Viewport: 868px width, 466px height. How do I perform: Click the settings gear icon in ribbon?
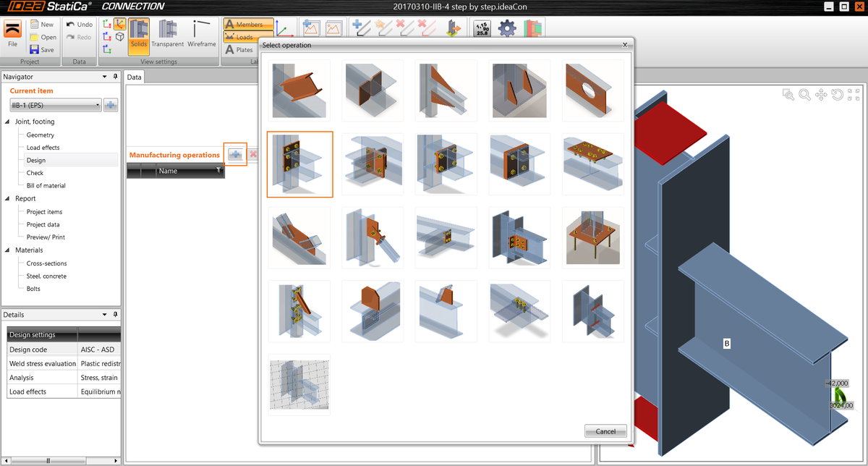click(507, 29)
